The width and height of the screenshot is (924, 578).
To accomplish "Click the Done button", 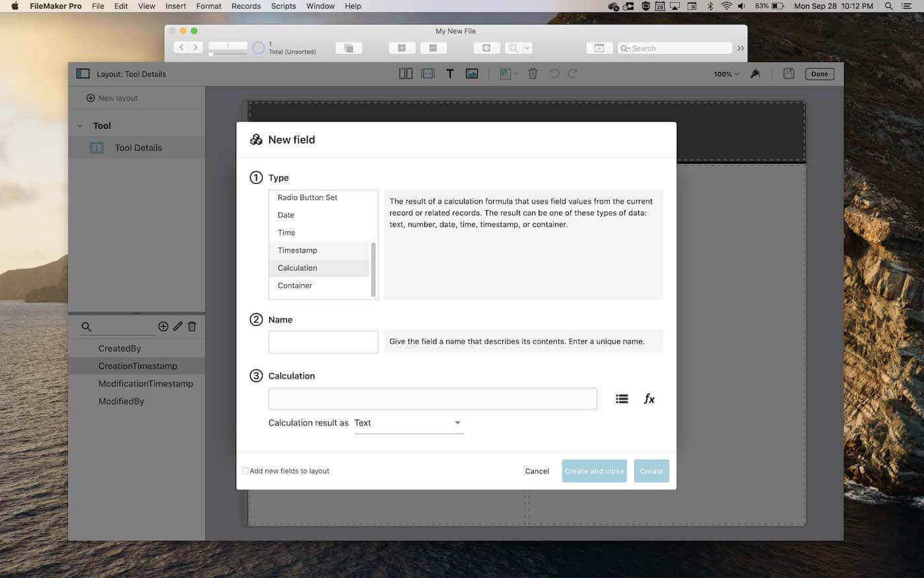I will pyautogui.click(x=820, y=74).
